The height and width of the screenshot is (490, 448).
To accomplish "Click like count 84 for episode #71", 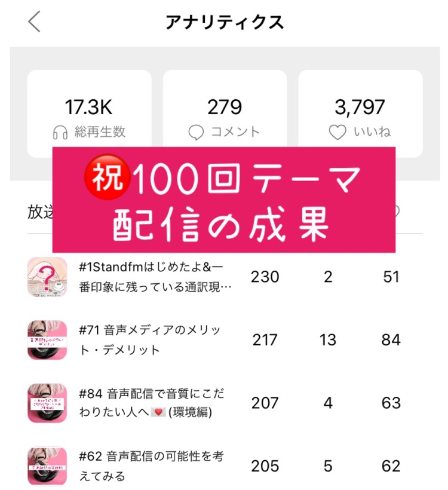I will pyautogui.click(x=391, y=340).
